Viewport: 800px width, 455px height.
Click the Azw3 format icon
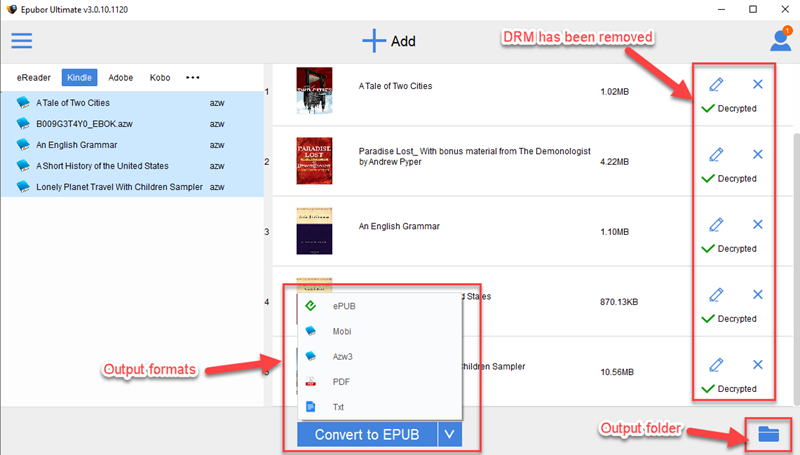(310, 356)
